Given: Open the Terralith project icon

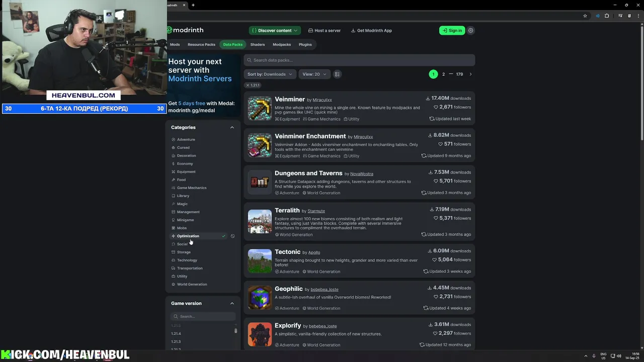Looking at the screenshot, I should pos(260,222).
